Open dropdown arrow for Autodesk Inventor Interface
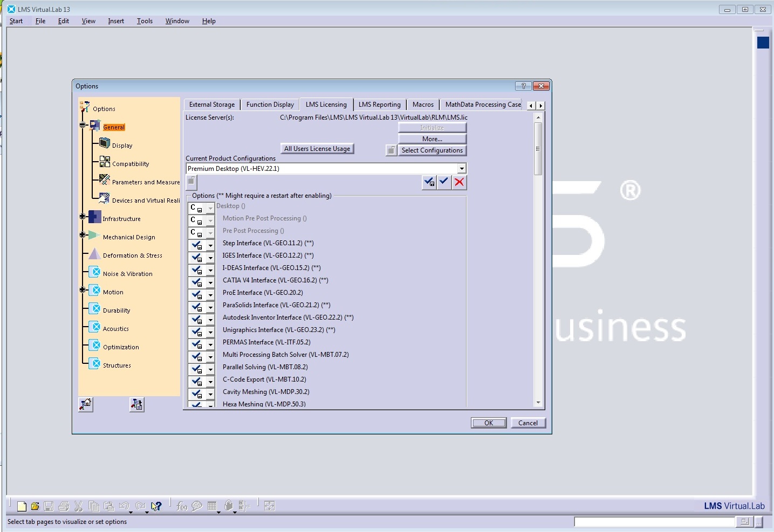The image size is (774, 532). tap(210, 320)
